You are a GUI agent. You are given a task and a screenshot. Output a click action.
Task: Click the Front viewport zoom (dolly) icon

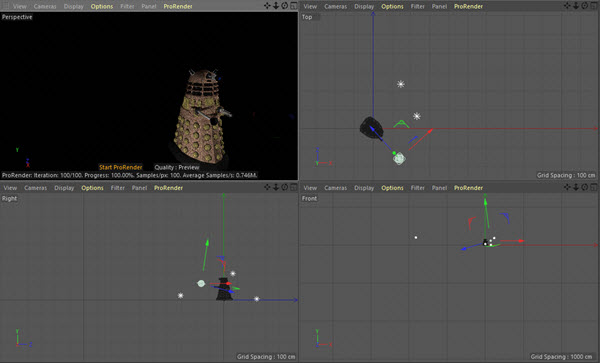coord(576,187)
